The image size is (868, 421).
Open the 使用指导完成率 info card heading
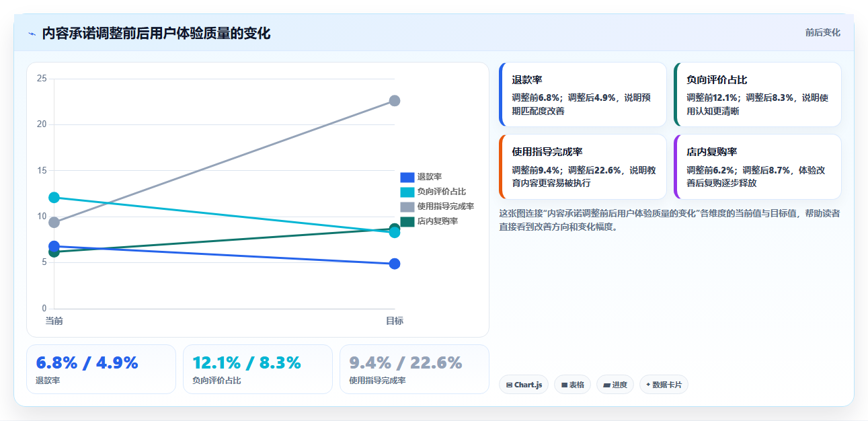[547, 152]
